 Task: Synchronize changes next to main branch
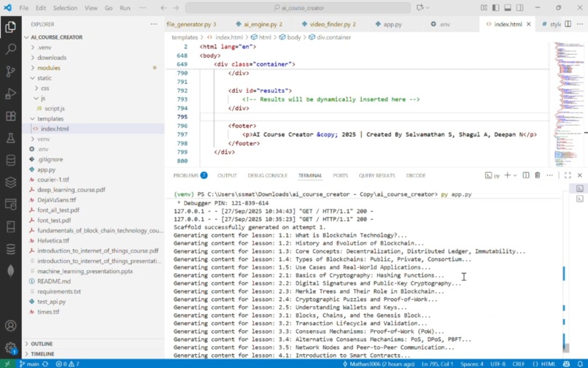click(x=45, y=364)
